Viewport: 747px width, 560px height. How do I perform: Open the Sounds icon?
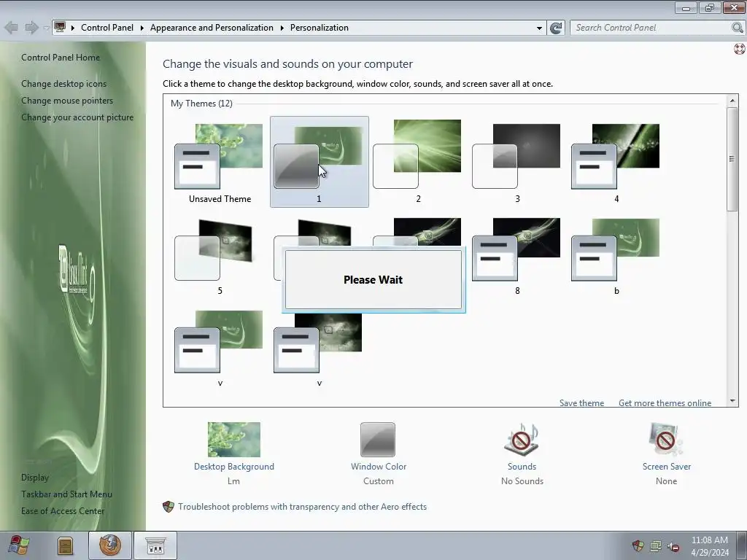click(522, 440)
